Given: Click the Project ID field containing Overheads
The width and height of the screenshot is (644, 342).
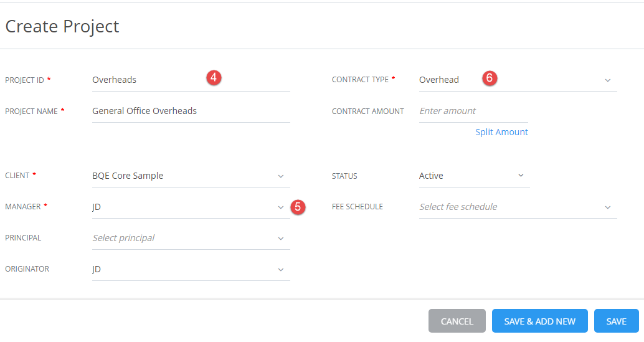Looking at the screenshot, I should point(191,80).
